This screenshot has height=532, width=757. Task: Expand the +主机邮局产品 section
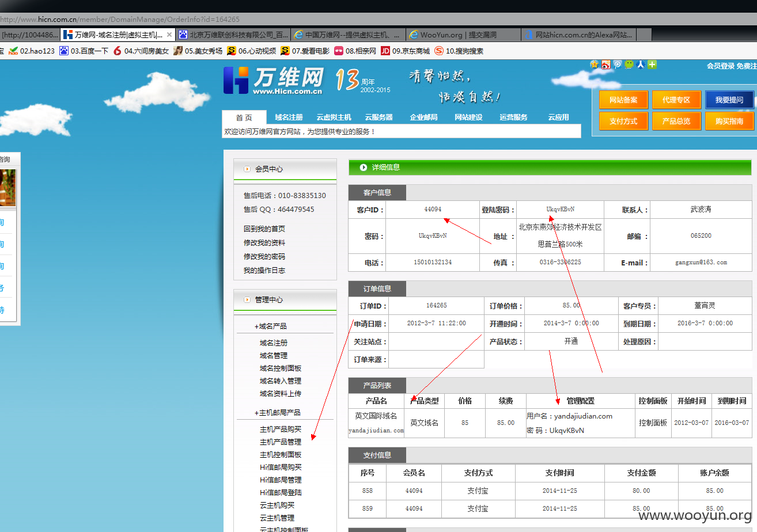(278, 413)
